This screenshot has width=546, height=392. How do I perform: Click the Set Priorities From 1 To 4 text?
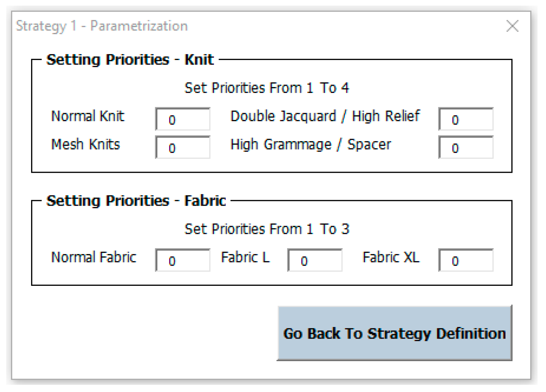(266, 88)
